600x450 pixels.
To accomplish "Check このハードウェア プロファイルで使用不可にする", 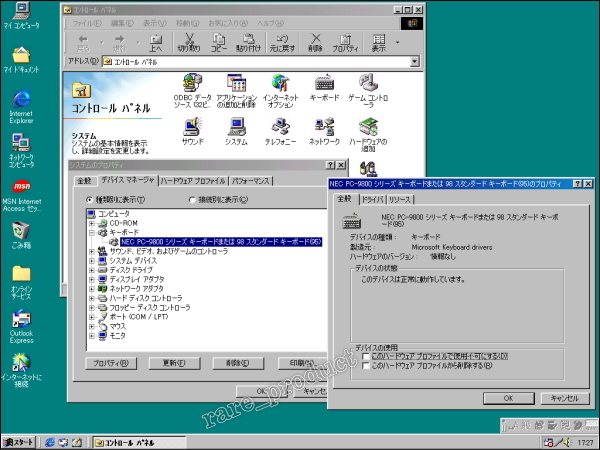I will [x=366, y=356].
